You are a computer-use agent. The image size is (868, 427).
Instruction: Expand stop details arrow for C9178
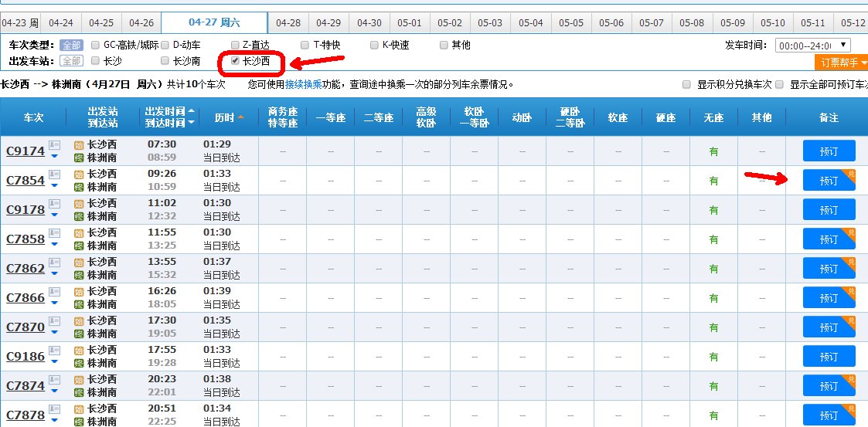point(54,215)
